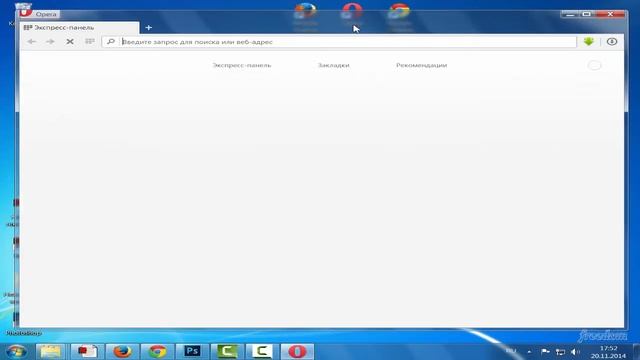The height and width of the screenshot is (360, 640).
Task: Click the round button right of Рекомендации
Action: [x=594, y=65]
